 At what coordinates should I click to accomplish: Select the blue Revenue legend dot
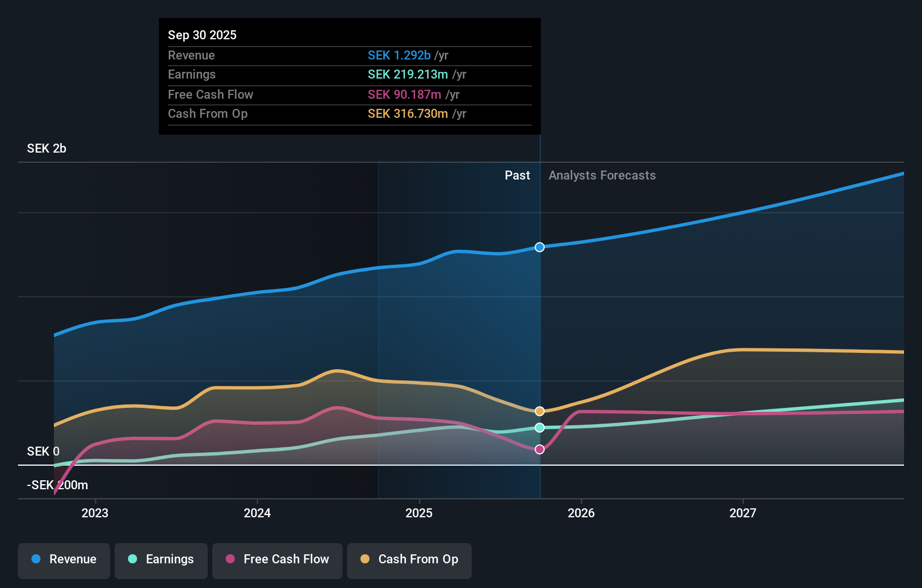pyautogui.click(x=36, y=559)
